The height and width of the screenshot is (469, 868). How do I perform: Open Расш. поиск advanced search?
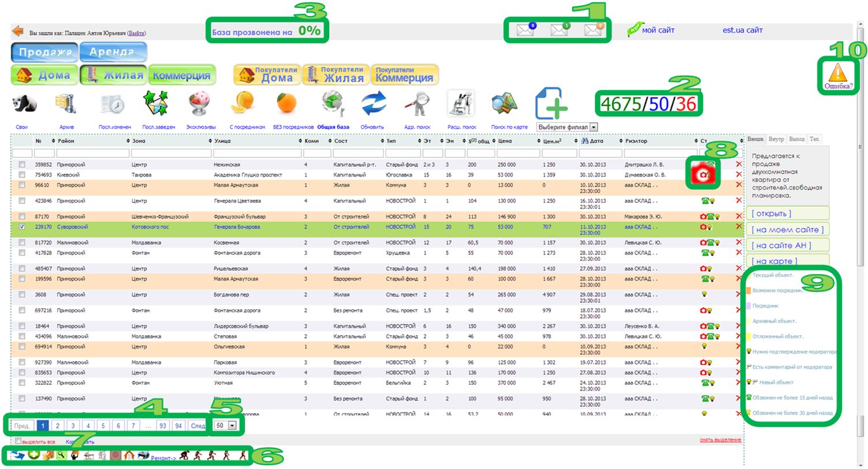(462, 104)
